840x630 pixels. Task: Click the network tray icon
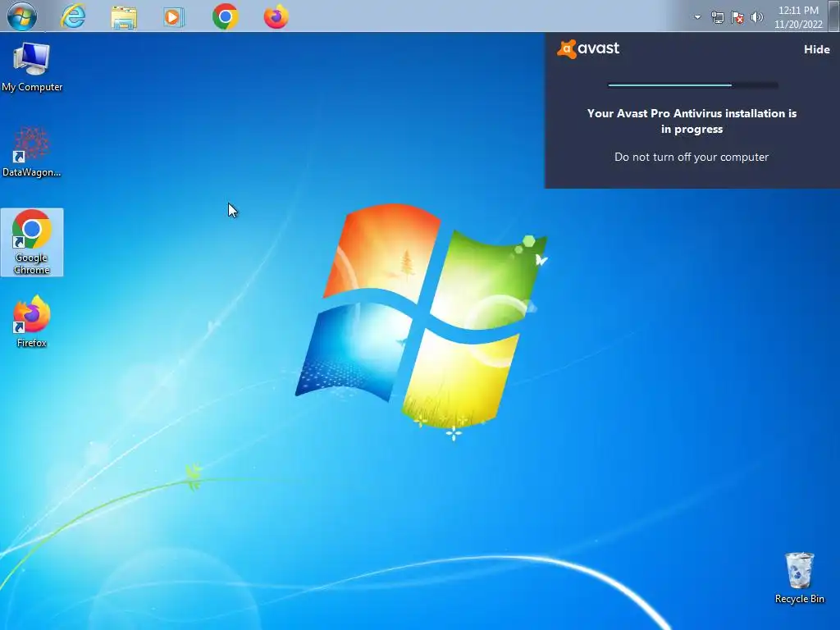pyautogui.click(x=717, y=17)
